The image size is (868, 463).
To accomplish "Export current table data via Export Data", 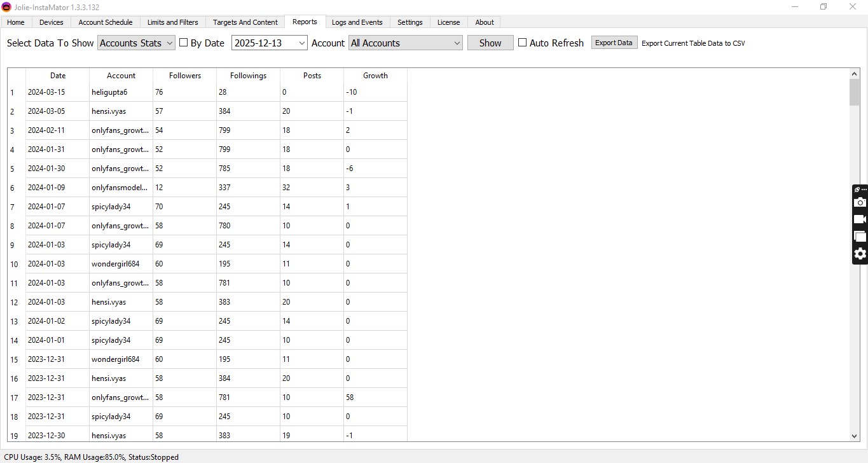I will click(613, 42).
